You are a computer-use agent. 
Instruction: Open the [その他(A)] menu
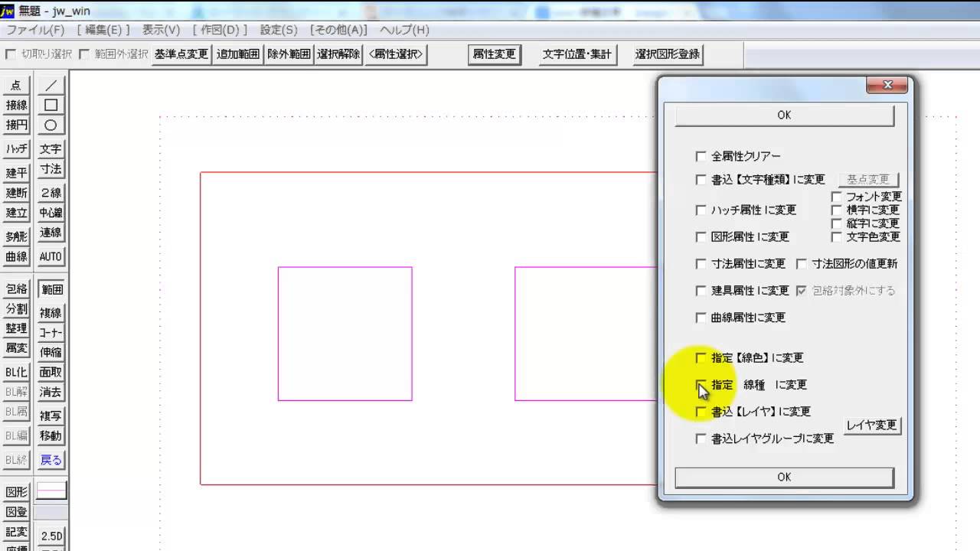[339, 30]
